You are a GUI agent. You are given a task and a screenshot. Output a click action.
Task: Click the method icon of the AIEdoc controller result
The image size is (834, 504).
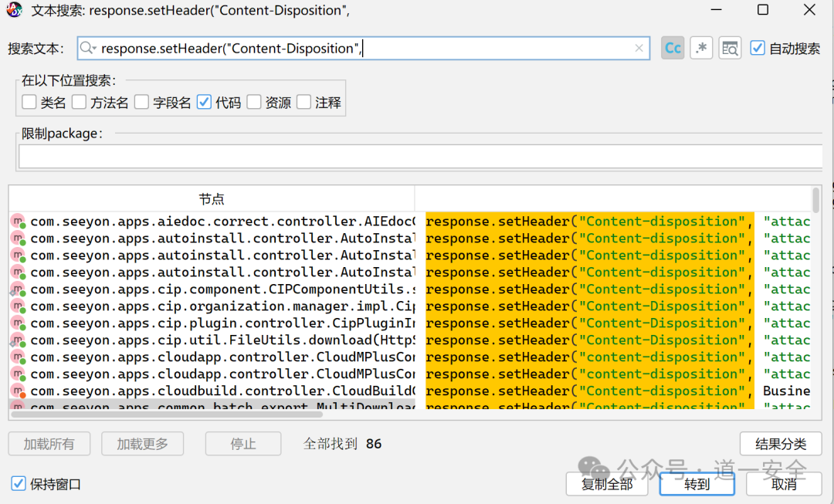point(18,222)
